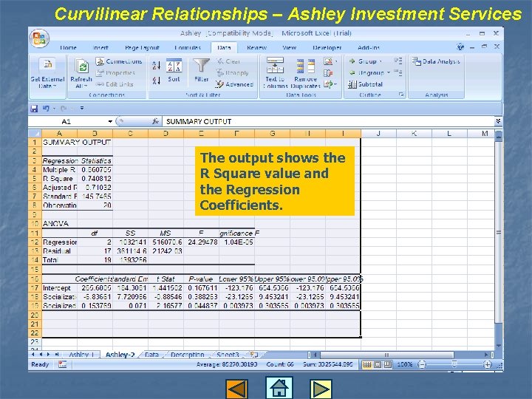Click the horizontal scrollbar
This screenshot has height=399, width=532.
[x=386, y=355]
